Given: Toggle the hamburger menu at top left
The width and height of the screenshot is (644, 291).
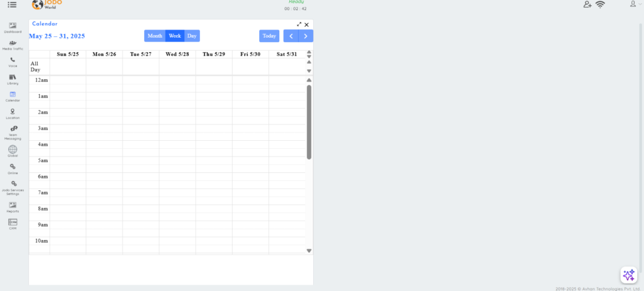Looking at the screenshot, I should tap(12, 4).
